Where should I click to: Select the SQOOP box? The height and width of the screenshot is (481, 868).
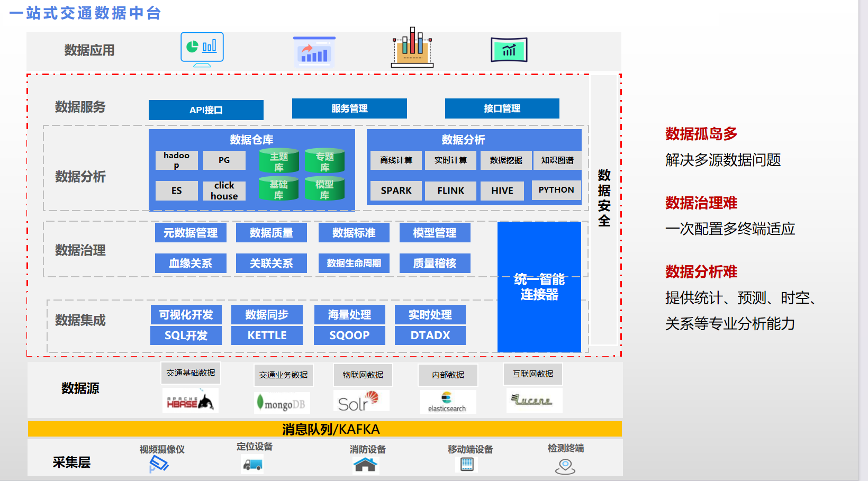(349, 335)
